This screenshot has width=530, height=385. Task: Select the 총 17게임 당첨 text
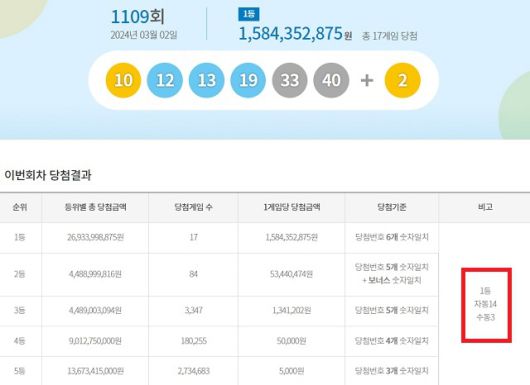[x=389, y=36]
